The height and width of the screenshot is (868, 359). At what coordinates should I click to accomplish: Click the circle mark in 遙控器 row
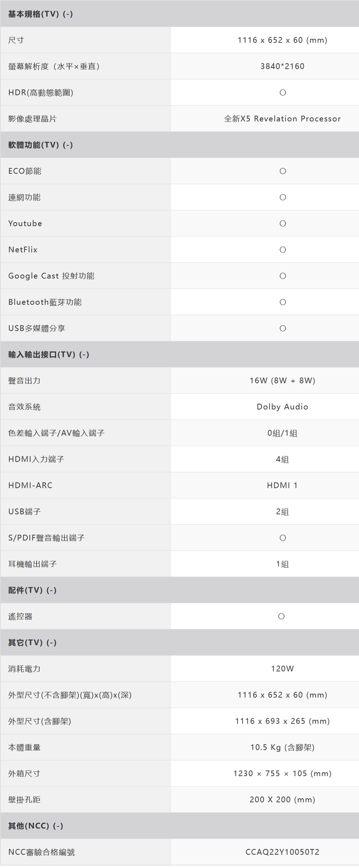(x=281, y=617)
